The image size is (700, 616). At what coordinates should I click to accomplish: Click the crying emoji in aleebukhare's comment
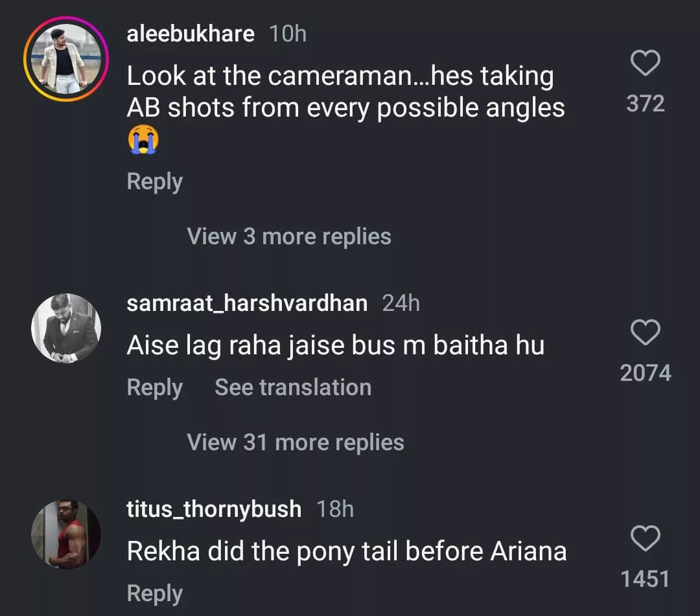pos(143,140)
